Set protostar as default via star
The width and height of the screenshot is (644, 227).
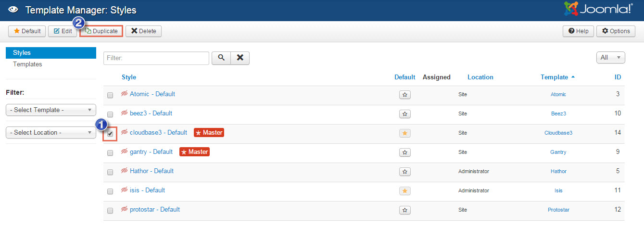(x=405, y=210)
